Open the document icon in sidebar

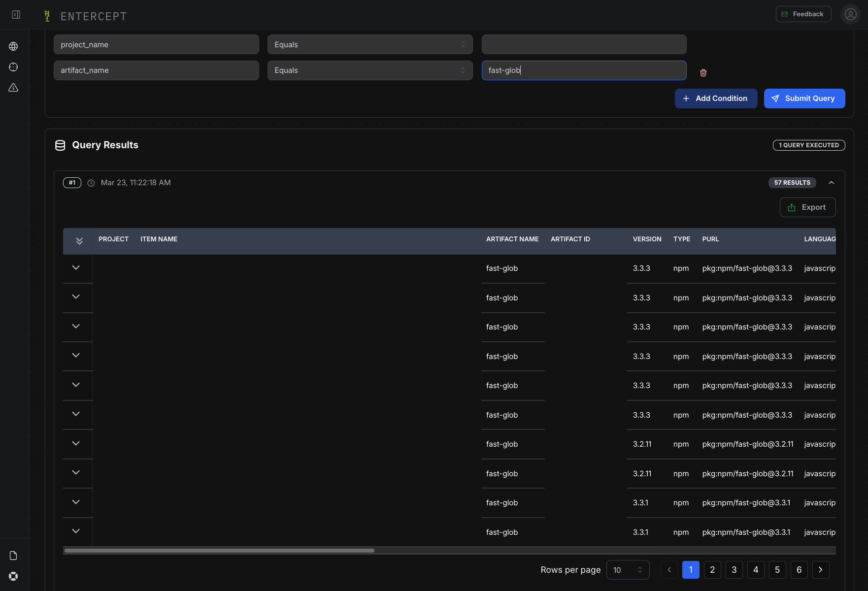point(13,556)
